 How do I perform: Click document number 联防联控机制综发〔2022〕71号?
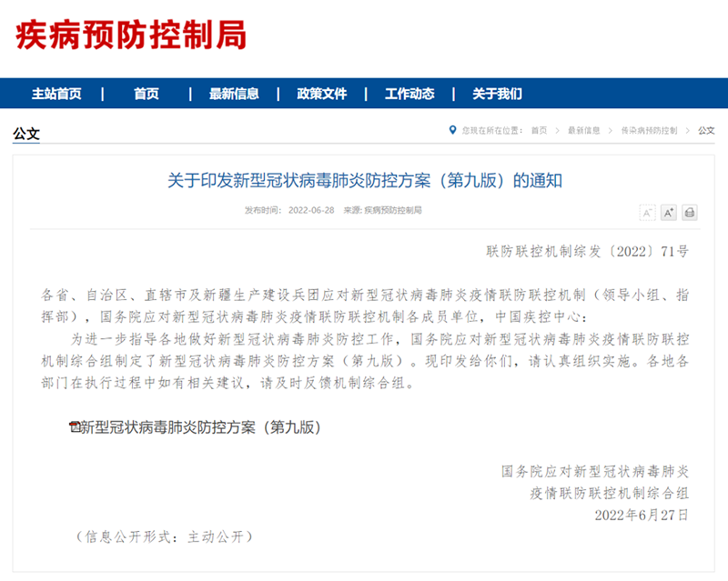[x=587, y=252]
